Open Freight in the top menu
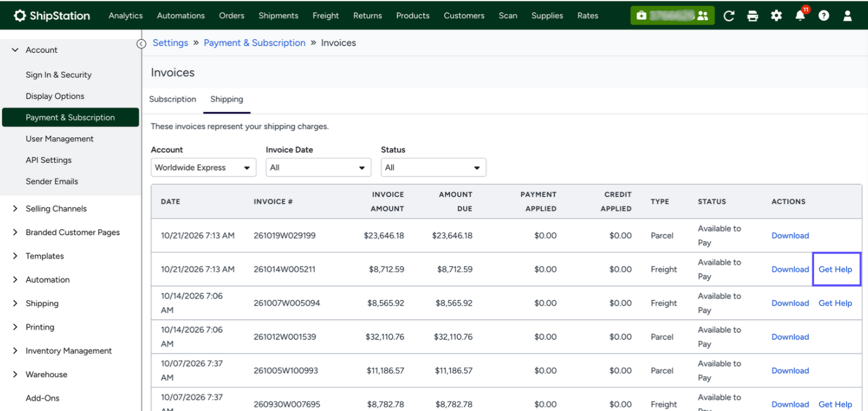Viewport: 868px width, 411px height. pos(326,15)
